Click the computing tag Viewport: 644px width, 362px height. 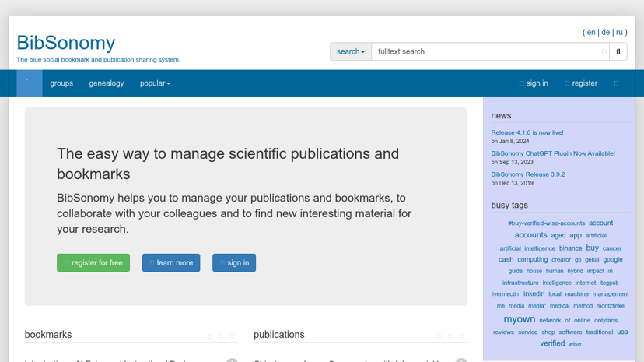tap(532, 260)
